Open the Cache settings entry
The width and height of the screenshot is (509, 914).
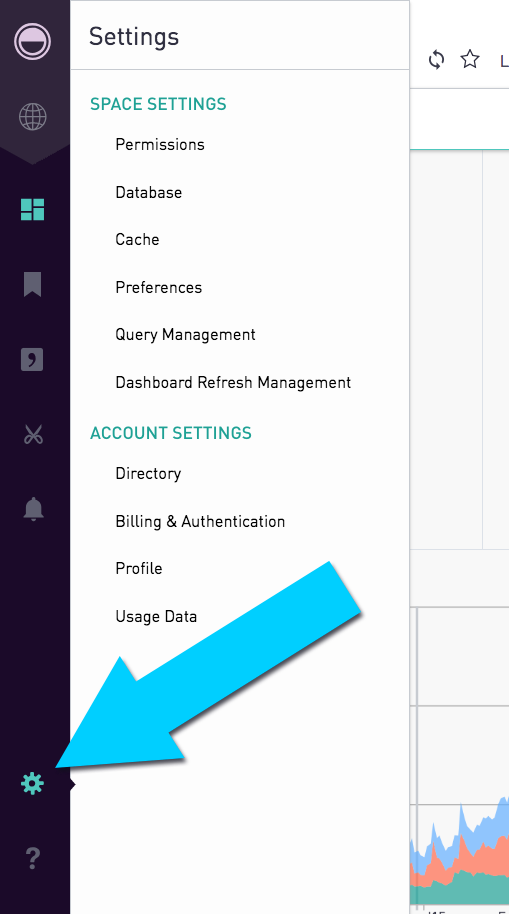coord(137,240)
